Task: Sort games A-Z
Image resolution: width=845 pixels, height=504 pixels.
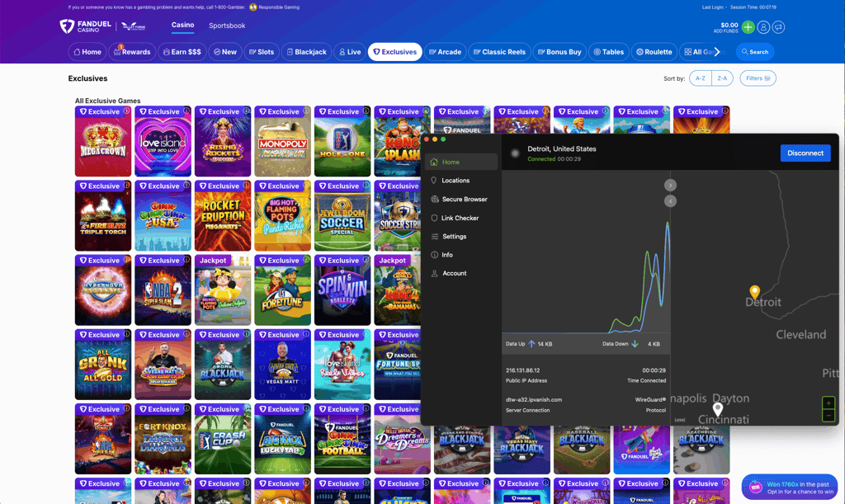Action: [x=701, y=78]
